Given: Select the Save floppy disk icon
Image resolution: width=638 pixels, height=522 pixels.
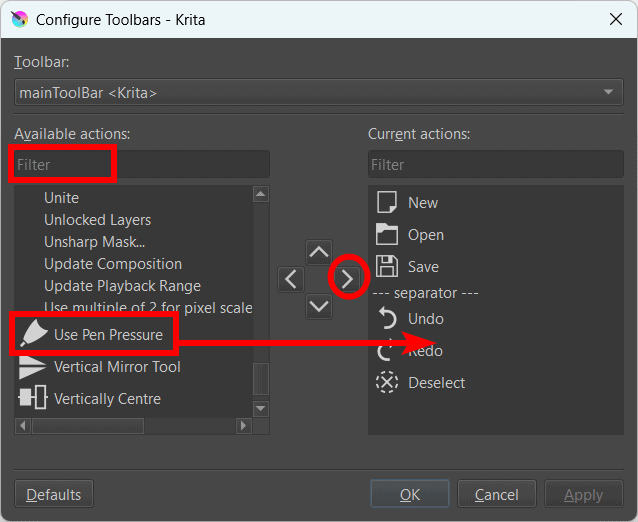Looking at the screenshot, I should click(387, 266).
